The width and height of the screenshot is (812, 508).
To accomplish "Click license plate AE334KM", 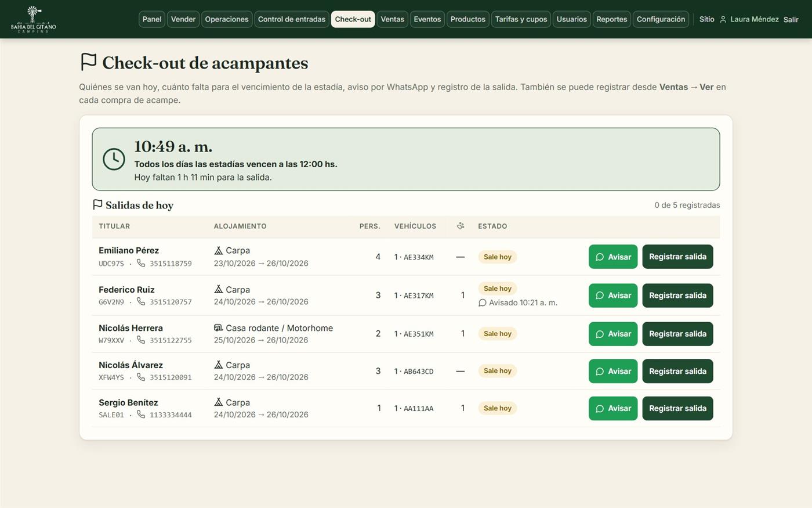I will [x=419, y=257].
